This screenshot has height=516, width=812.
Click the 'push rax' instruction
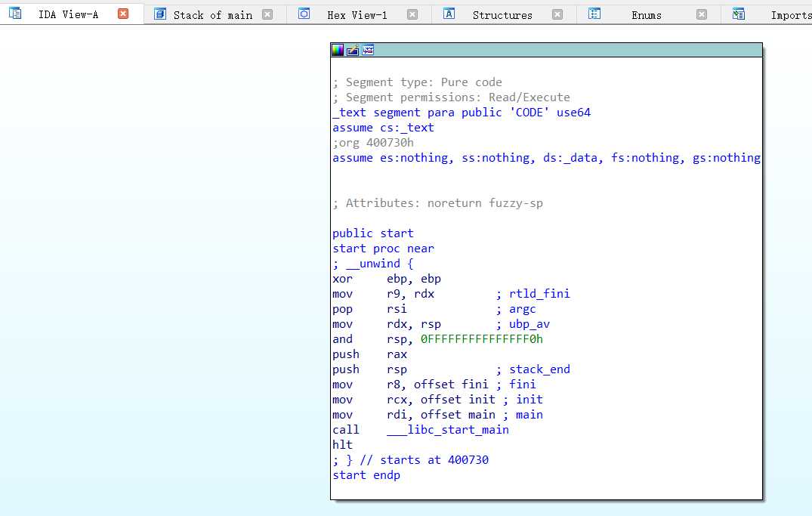point(370,354)
